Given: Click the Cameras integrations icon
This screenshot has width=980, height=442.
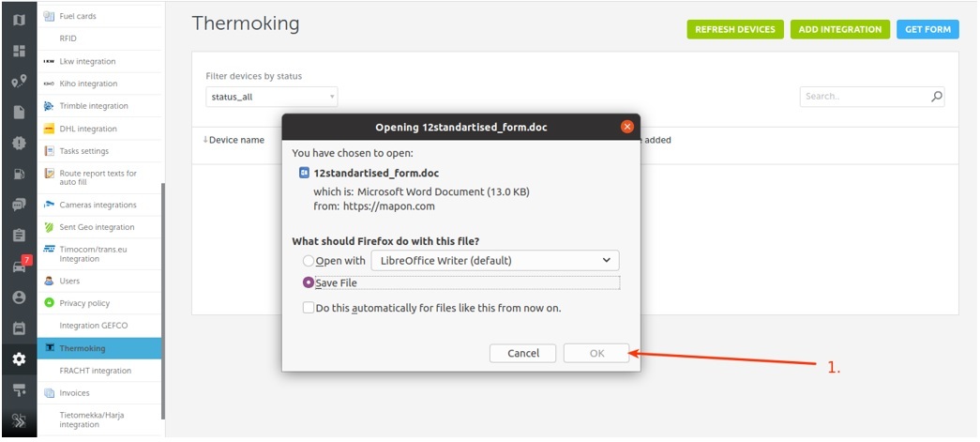Looking at the screenshot, I should tap(49, 205).
